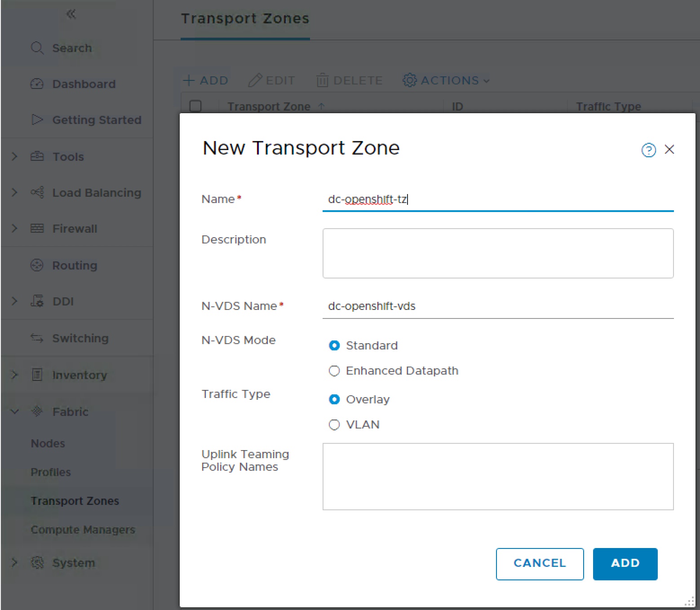Open Routing via its circular icon
700x610 pixels.
tap(37, 265)
